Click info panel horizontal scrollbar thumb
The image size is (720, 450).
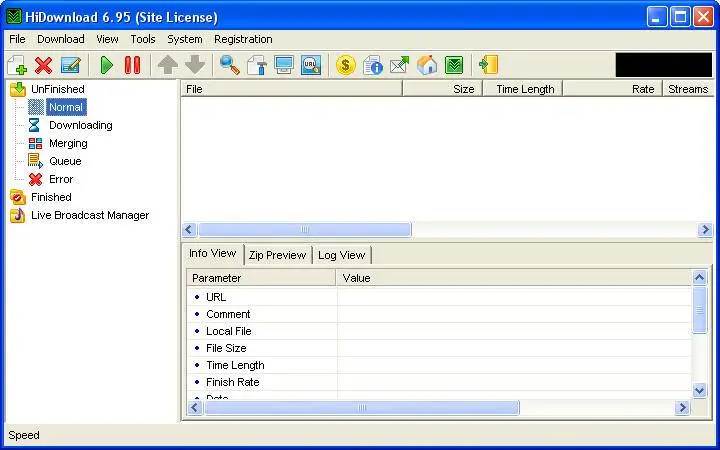[x=362, y=407]
